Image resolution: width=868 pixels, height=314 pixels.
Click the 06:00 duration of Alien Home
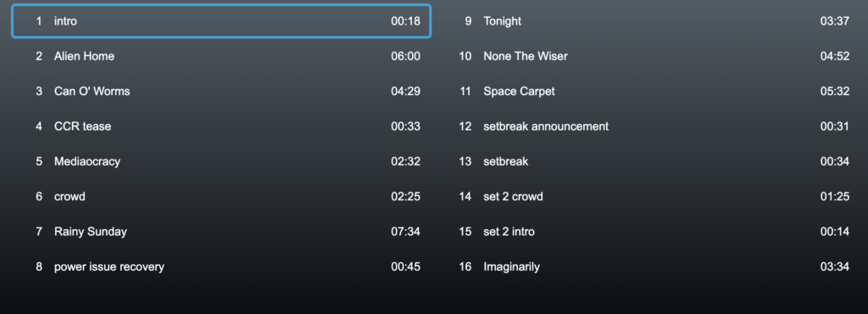pos(406,57)
